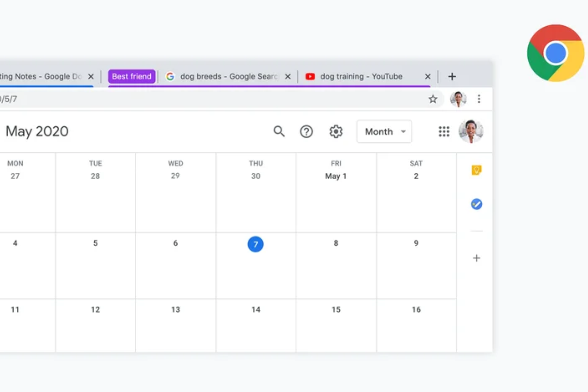This screenshot has height=392, width=588.
Task: Open Calendar help menu
Action: click(306, 131)
